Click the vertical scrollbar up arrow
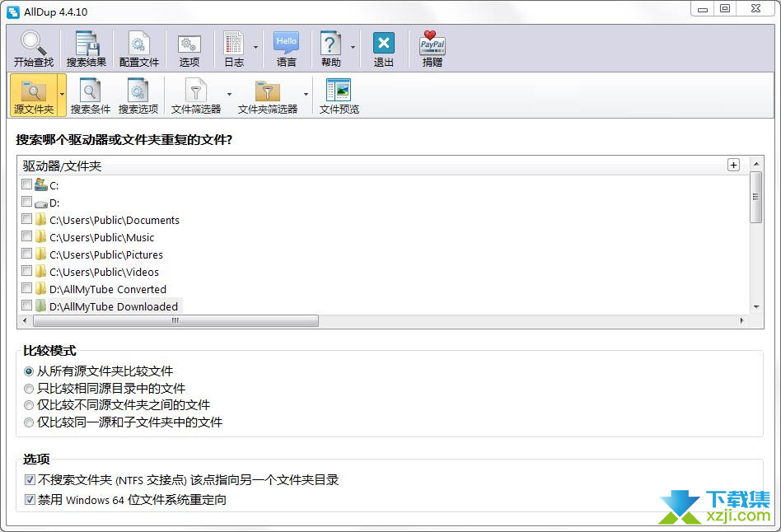This screenshot has height=532, width=781. pyautogui.click(x=756, y=163)
